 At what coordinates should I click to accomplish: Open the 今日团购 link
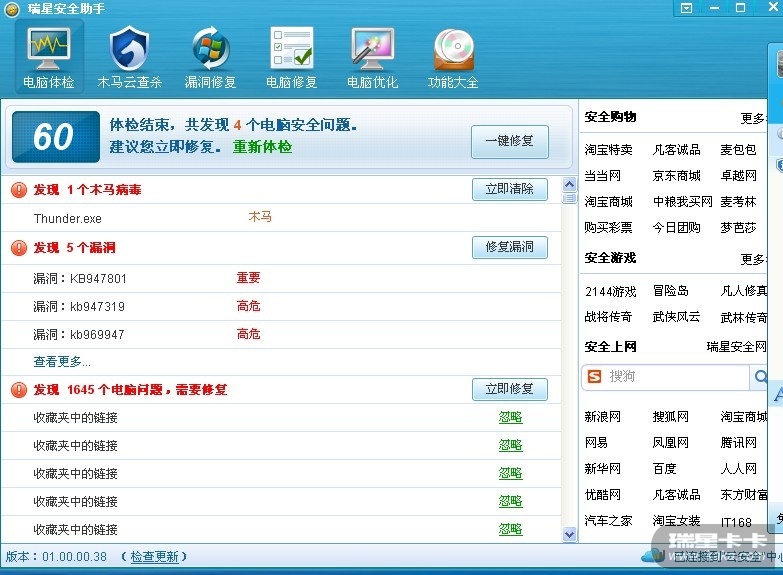(676, 228)
